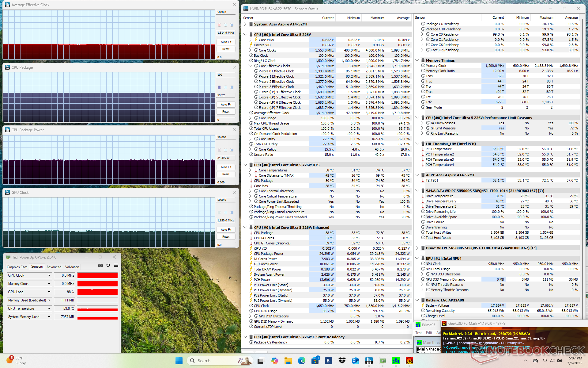588x368 pixels.
Task: Click GPU-Z screenshot camera icon
Action: click(100, 265)
